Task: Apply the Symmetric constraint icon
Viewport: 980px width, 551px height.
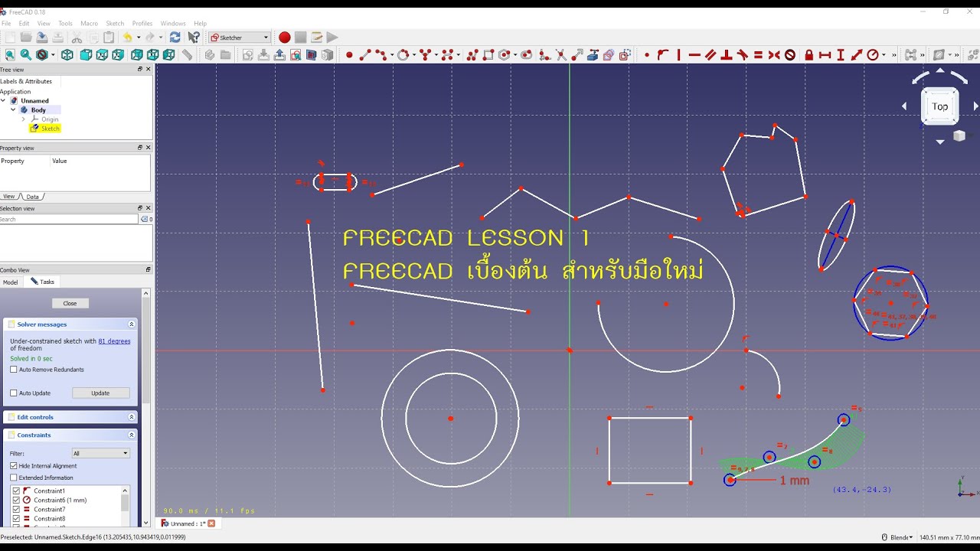Action: (x=774, y=55)
